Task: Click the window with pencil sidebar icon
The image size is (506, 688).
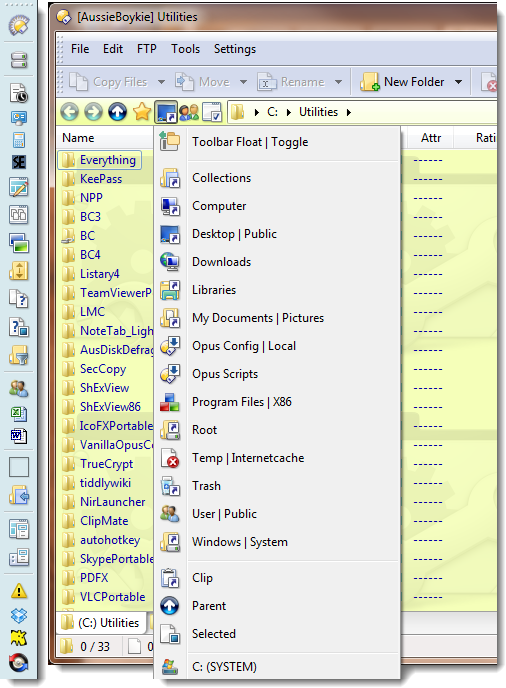Action: coord(19,186)
